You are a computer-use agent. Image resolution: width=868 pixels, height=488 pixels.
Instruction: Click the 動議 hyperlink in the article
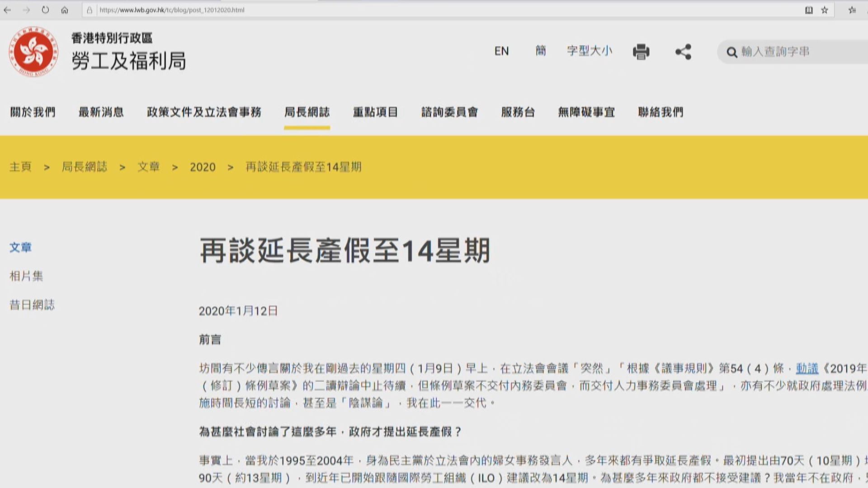(807, 369)
